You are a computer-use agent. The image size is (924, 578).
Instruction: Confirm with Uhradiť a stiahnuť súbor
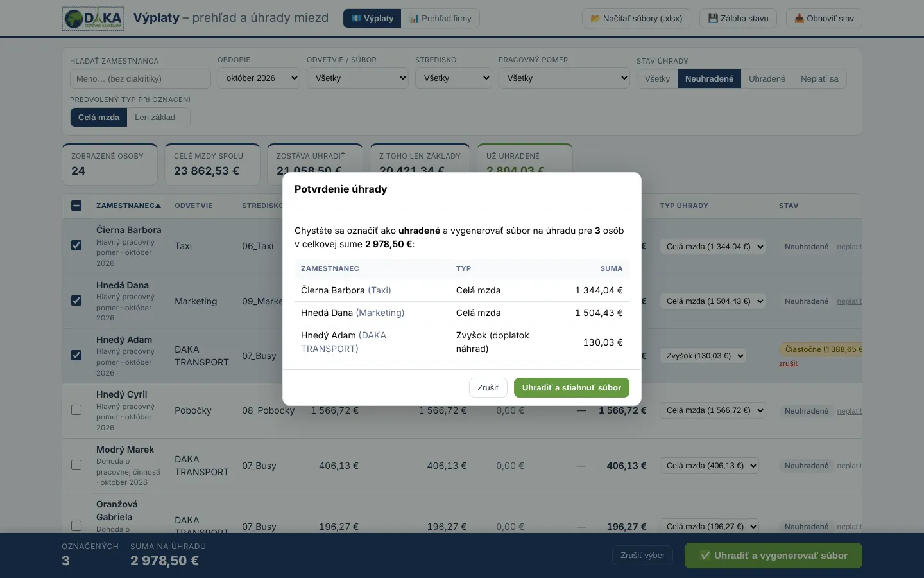click(572, 388)
